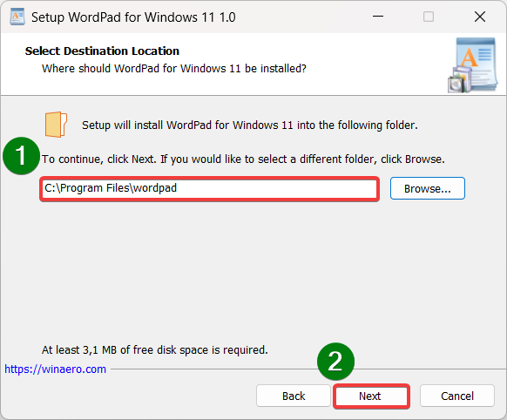Open the https://winaero.com link
507x420 pixels.
click(55, 369)
